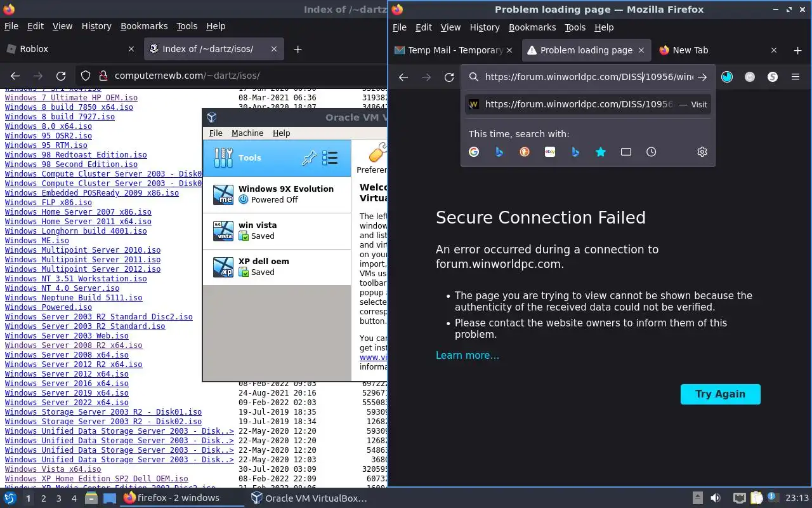Open the hamburger menu in the right Firefox window

[x=796, y=77]
